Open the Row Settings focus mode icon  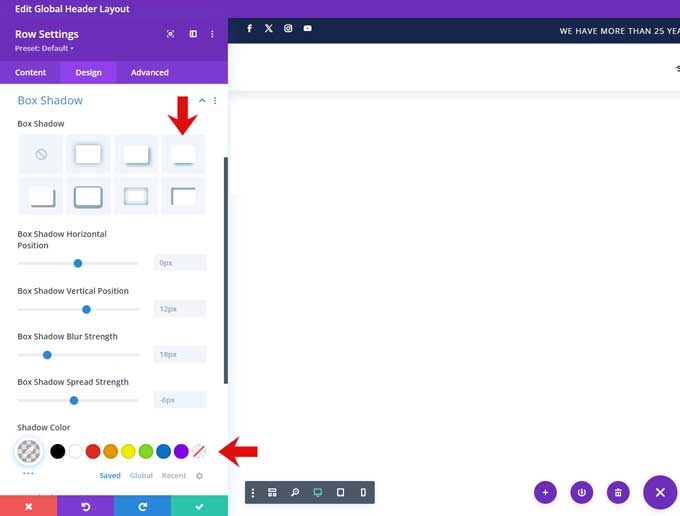170,34
